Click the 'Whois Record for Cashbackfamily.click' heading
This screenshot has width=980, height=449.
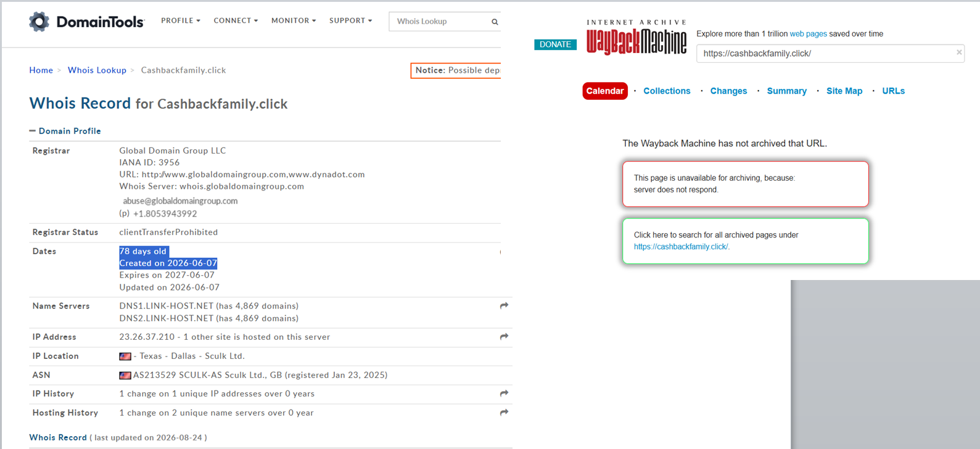[x=159, y=103]
